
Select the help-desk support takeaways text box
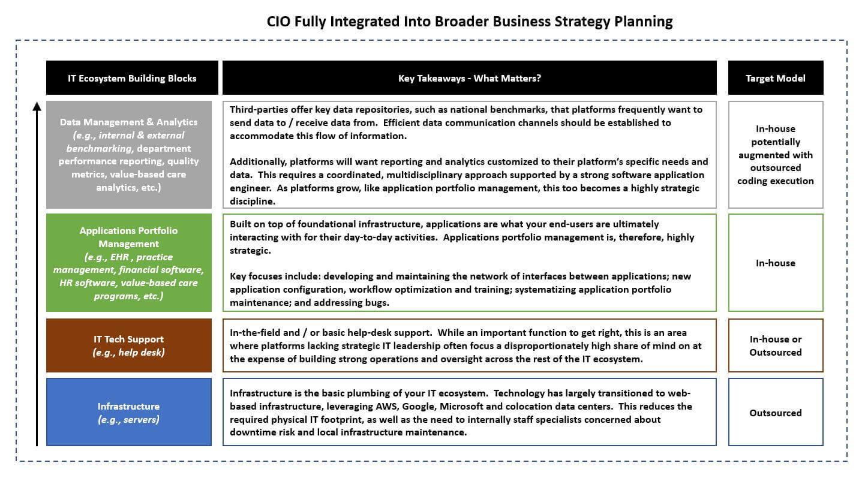coord(470,345)
